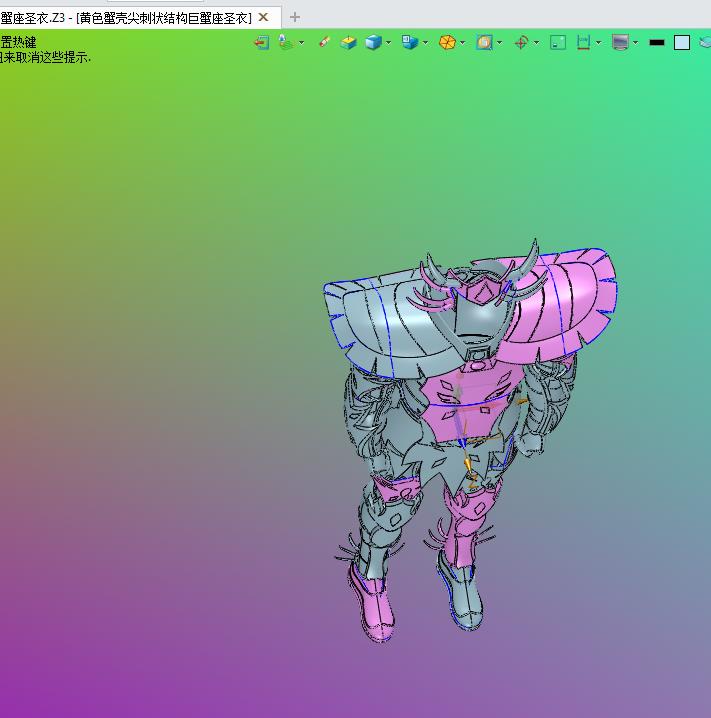Click the partly visible teal icon at toolbar end

click(705, 43)
